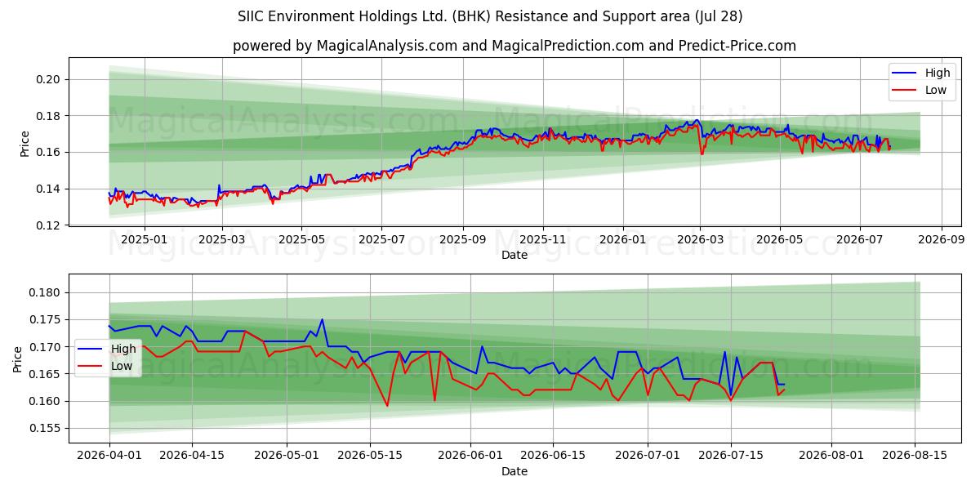
Task: Click the 'Price' y-axis label of top chart
Action: [25, 142]
